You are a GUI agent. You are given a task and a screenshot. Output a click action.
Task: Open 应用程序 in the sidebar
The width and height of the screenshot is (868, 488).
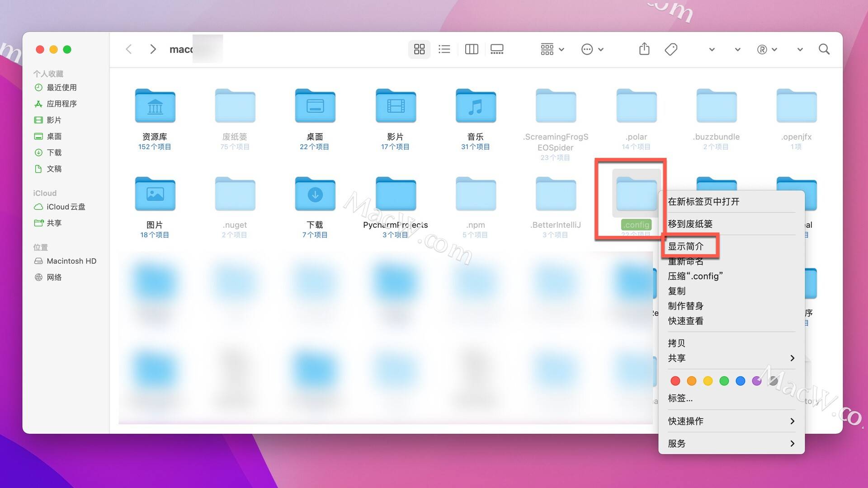click(x=61, y=103)
